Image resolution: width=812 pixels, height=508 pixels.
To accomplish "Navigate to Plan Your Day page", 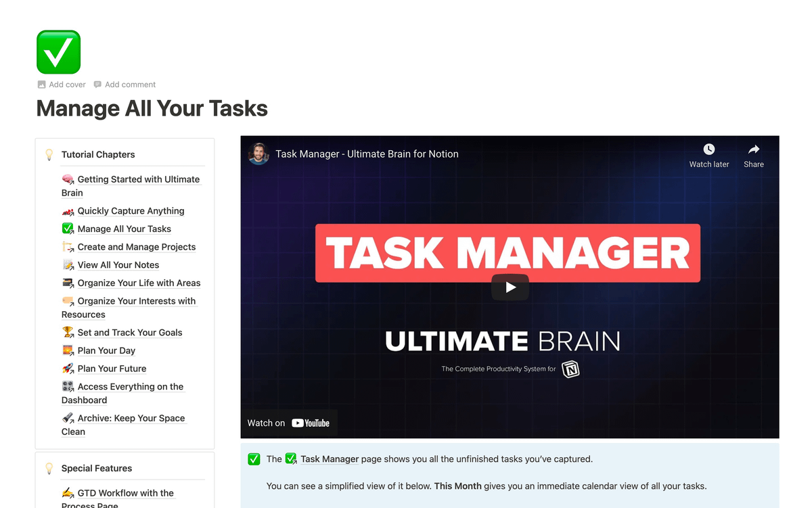I will point(106,350).
